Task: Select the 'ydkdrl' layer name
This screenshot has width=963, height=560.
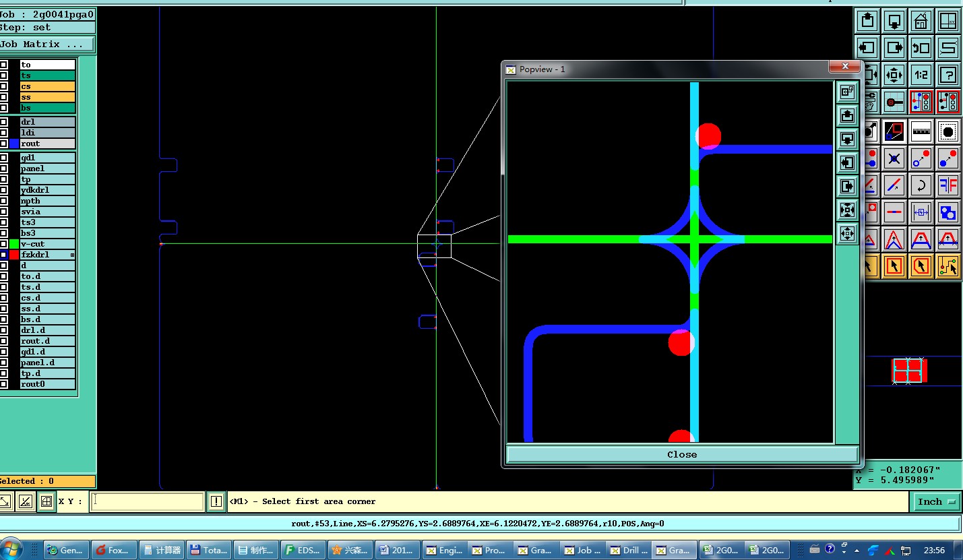Action: tap(47, 190)
